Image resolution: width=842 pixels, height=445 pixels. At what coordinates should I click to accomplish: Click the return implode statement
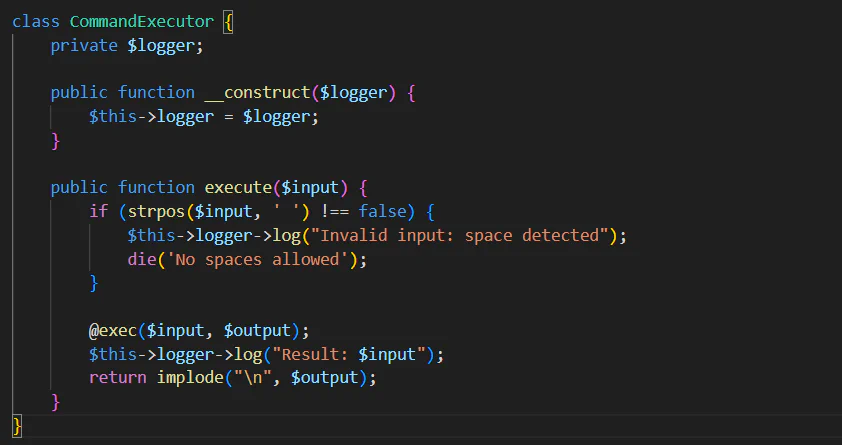click(233, 378)
